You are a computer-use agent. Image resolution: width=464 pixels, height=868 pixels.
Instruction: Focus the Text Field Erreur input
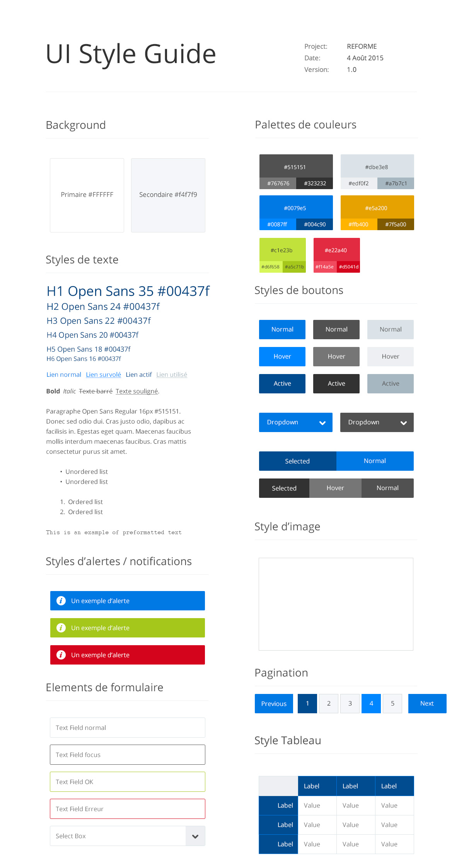pyautogui.click(x=128, y=809)
